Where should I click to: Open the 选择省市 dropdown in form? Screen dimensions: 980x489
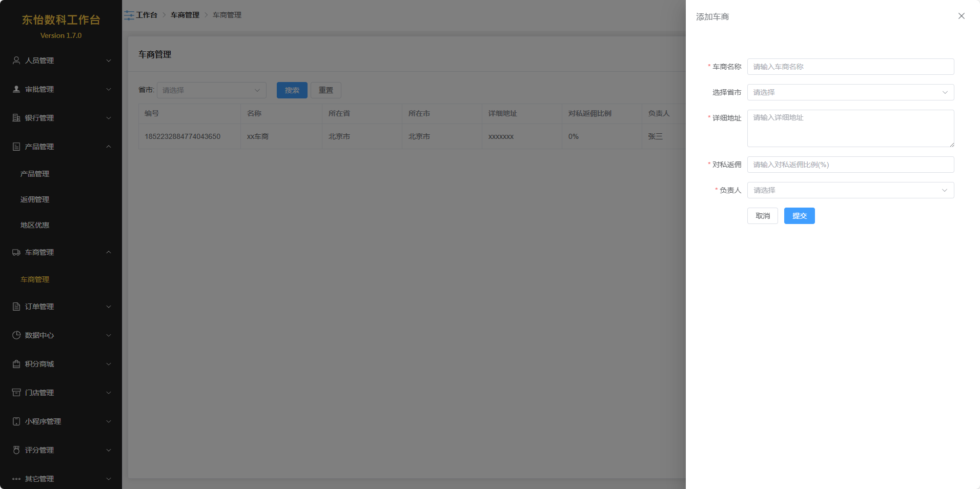[850, 92]
